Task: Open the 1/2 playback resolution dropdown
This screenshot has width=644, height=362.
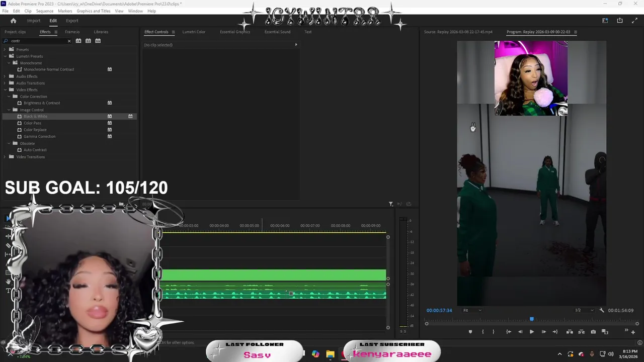Action: 584,310
